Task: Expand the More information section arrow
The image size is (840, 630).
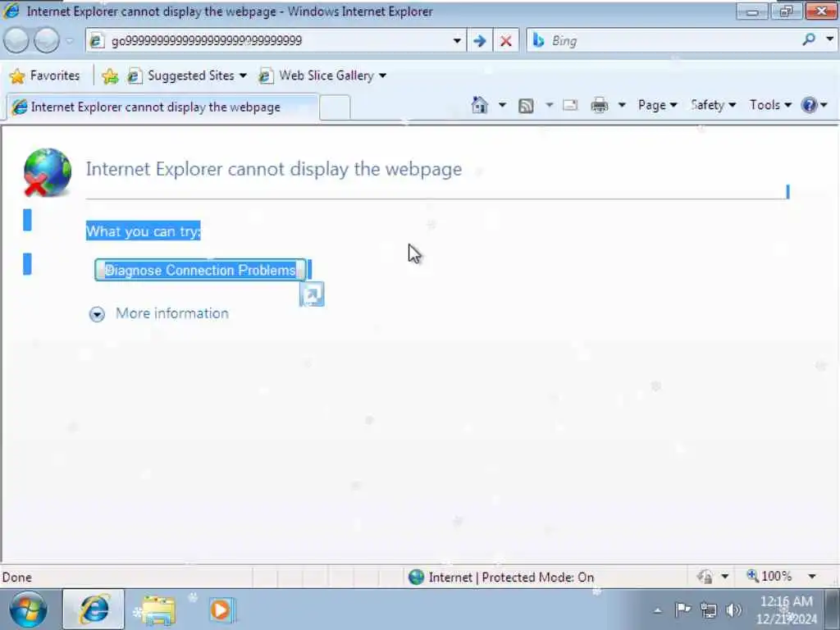Action: point(97,314)
